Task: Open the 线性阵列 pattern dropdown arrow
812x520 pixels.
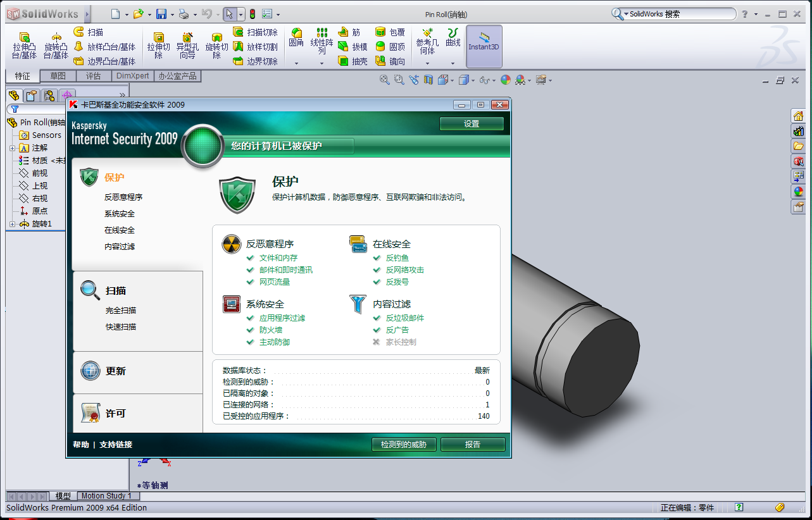Action: (x=322, y=63)
